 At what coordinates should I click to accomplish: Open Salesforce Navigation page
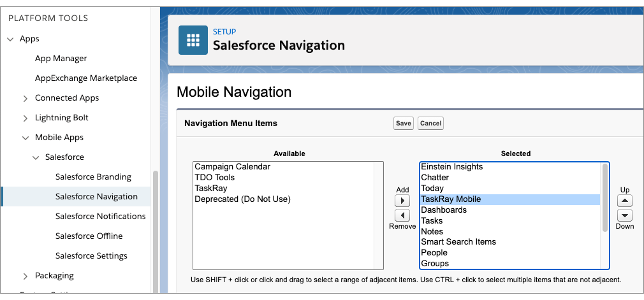pyautogui.click(x=96, y=196)
